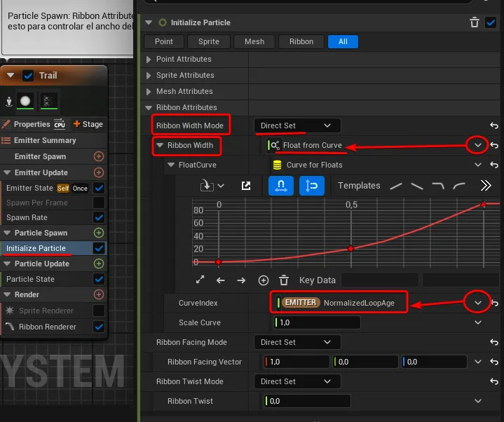Expand Sprite Attributes section
The width and height of the screenshot is (504, 422).
click(149, 76)
